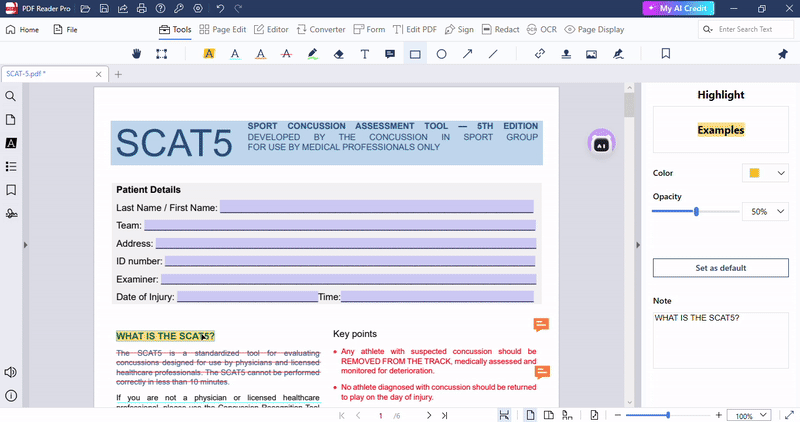Click the key (license) icon
Viewport: 800px width, 422px height.
tap(179, 9)
